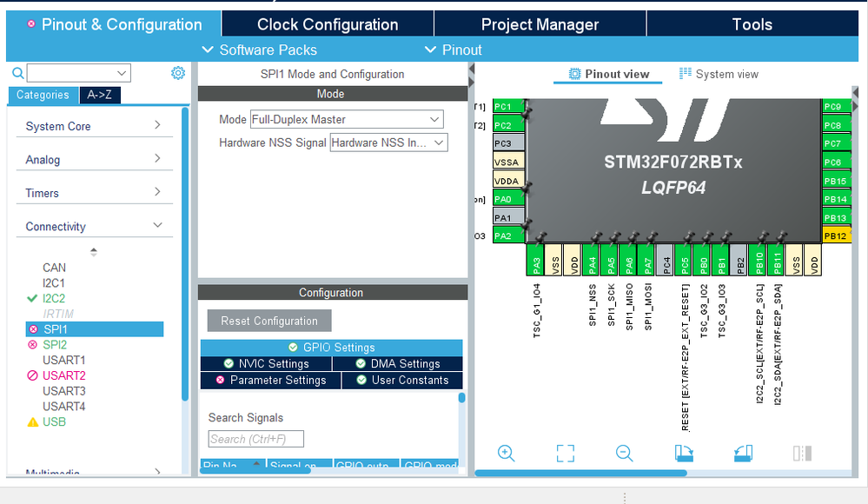The image size is (868, 504).
Task: Switch to System view
Action: (719, 74)
